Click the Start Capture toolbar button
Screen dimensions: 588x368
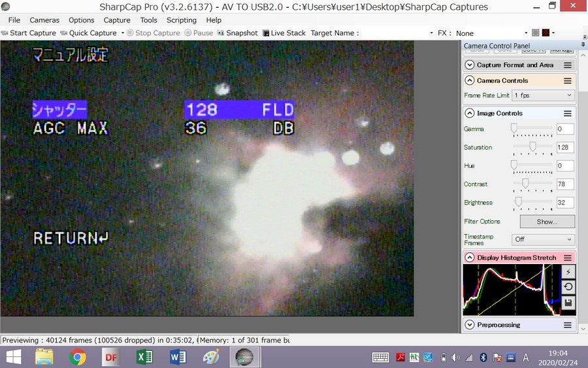pos(29,33)
